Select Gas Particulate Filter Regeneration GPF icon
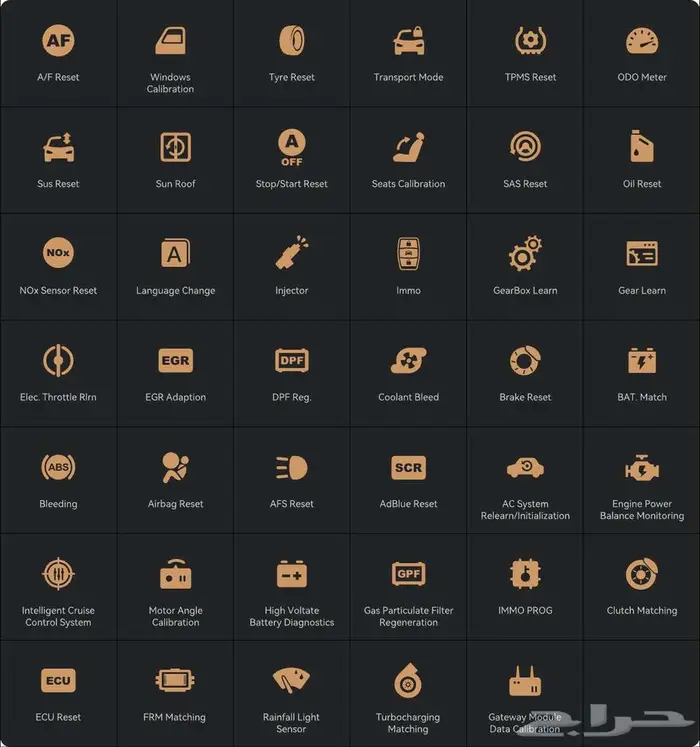The image size is (700, 747). [x=408, y=574]
